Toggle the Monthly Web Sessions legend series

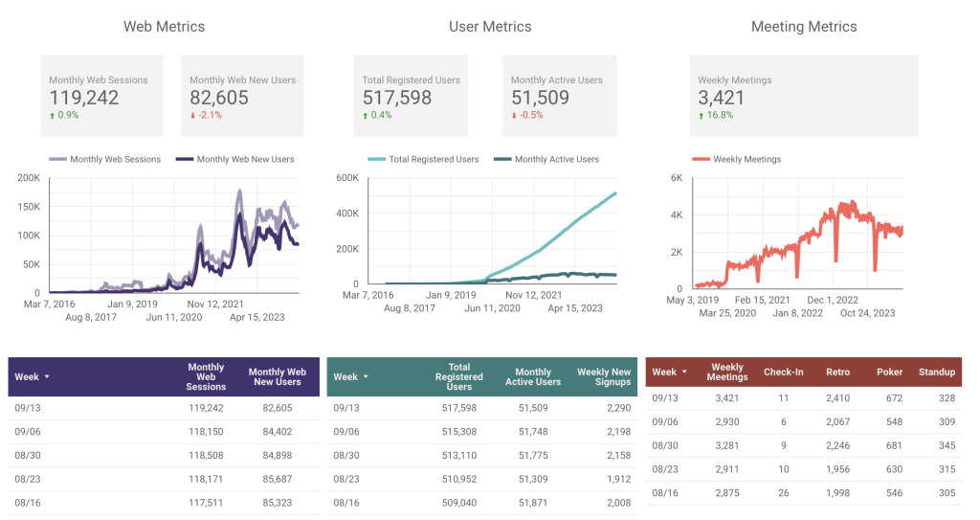(x=104, y=159)
